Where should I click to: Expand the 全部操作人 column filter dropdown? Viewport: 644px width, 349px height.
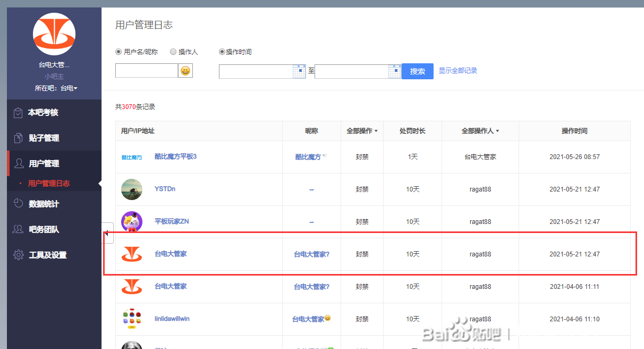pos(480,131)
